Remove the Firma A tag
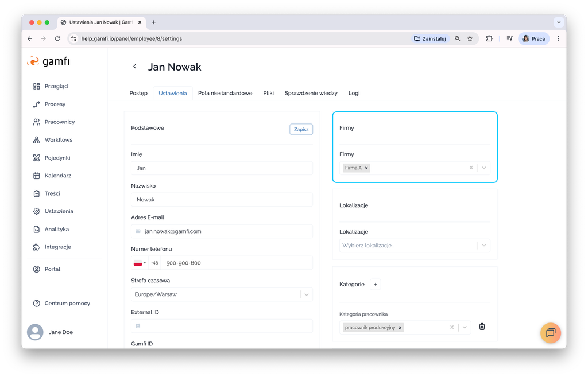This screenshot has width=588, height=377. click(367, 168)
